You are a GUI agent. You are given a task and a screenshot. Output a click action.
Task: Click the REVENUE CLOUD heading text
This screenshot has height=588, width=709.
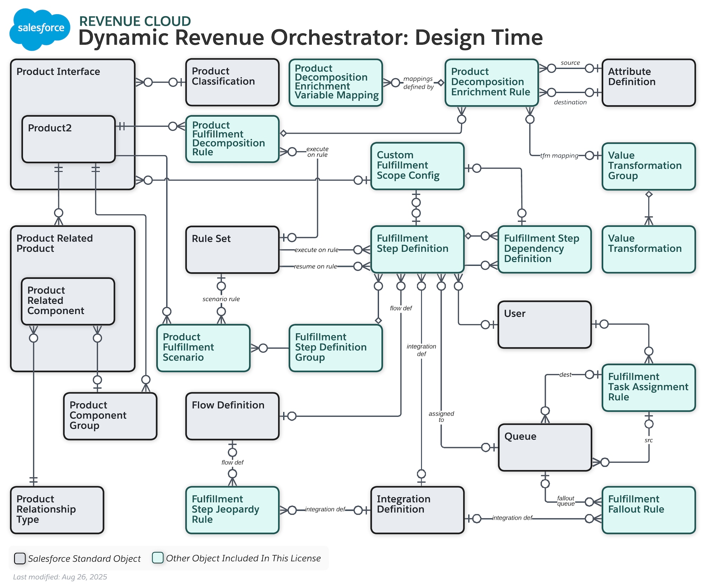tap(135, 21)
